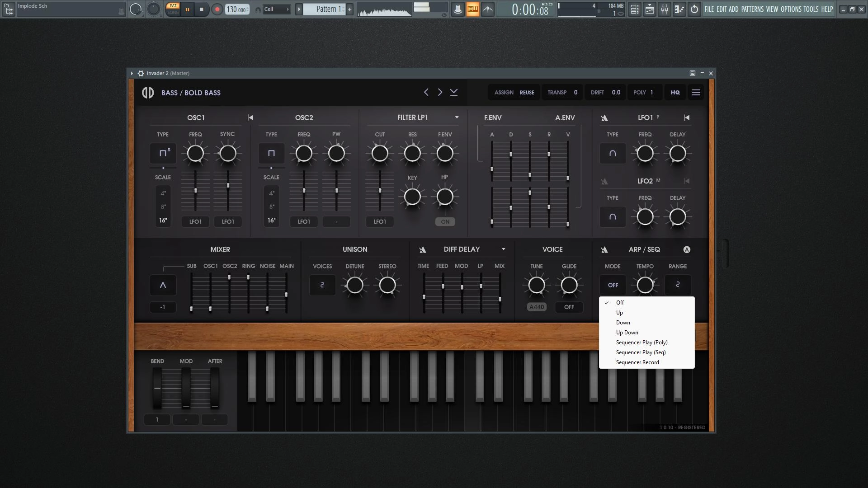Click the arp RANGE value box
This screenshot has height=488, width=868.
pyautogui.click(x=678, y=285)
